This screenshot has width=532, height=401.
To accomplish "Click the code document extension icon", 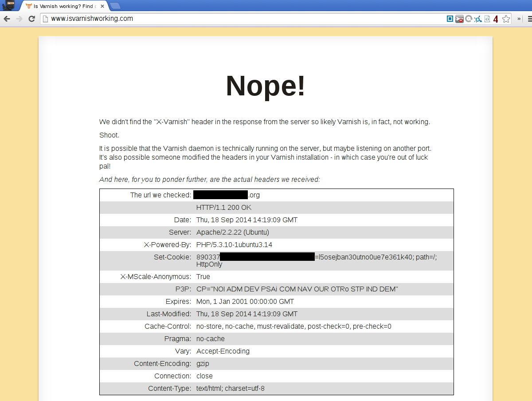I will pos(487,19).
